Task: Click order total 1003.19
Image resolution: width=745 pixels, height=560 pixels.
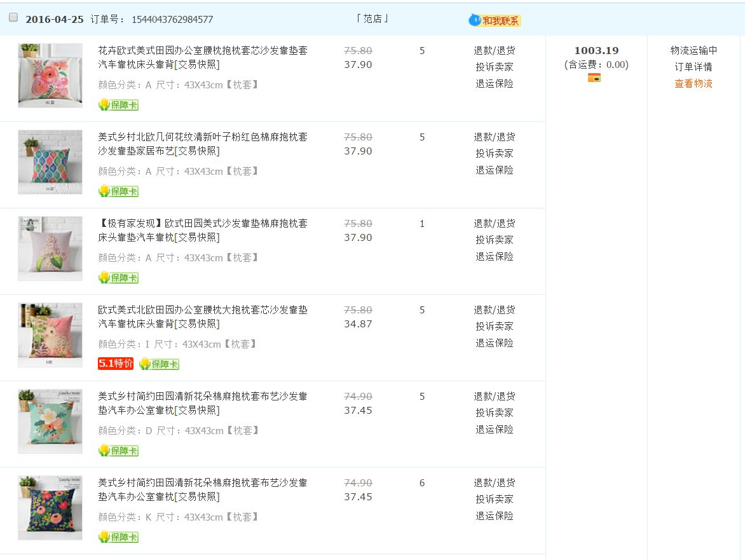Action: [596, 50]
